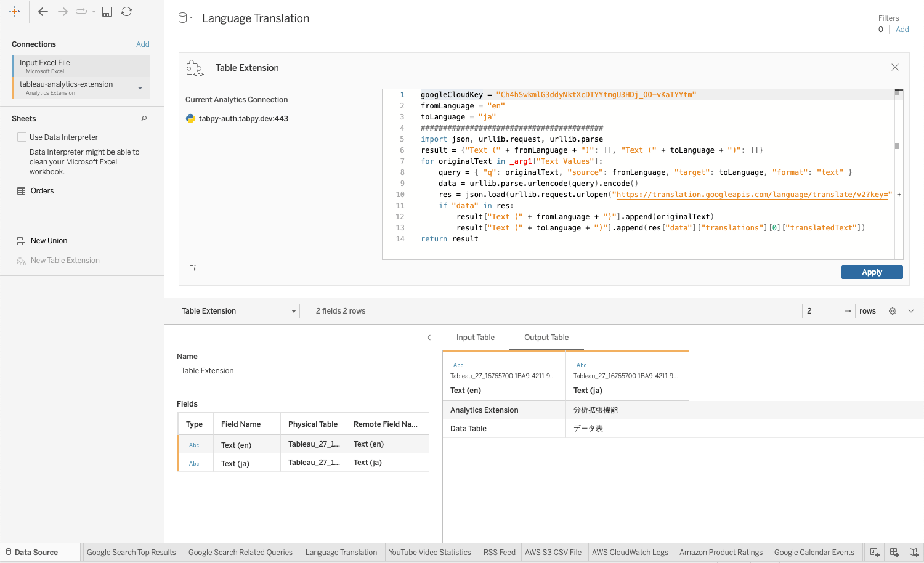Viewport: 924px width, 563px height.
Task: Apply the table extension script
Action: tap(872, 272)
